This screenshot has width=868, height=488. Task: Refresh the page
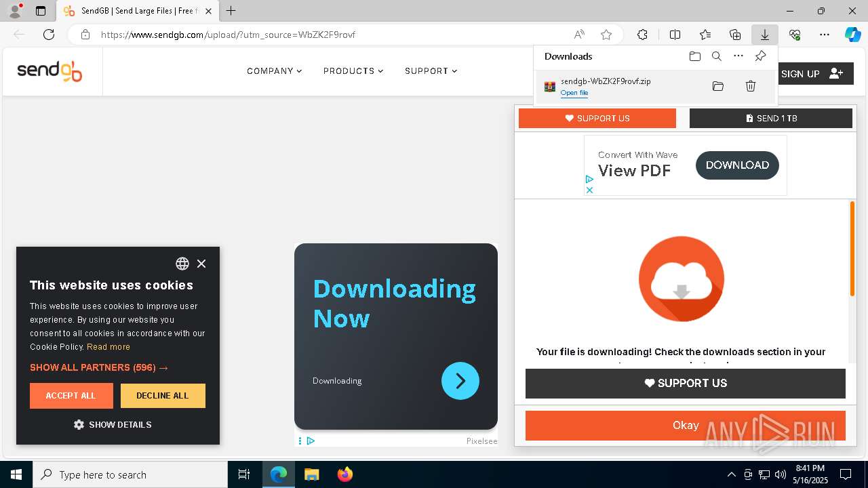tap(49, 35)
